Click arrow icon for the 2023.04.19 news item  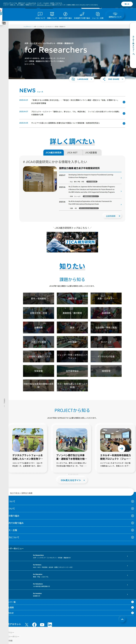pos(124,102)
